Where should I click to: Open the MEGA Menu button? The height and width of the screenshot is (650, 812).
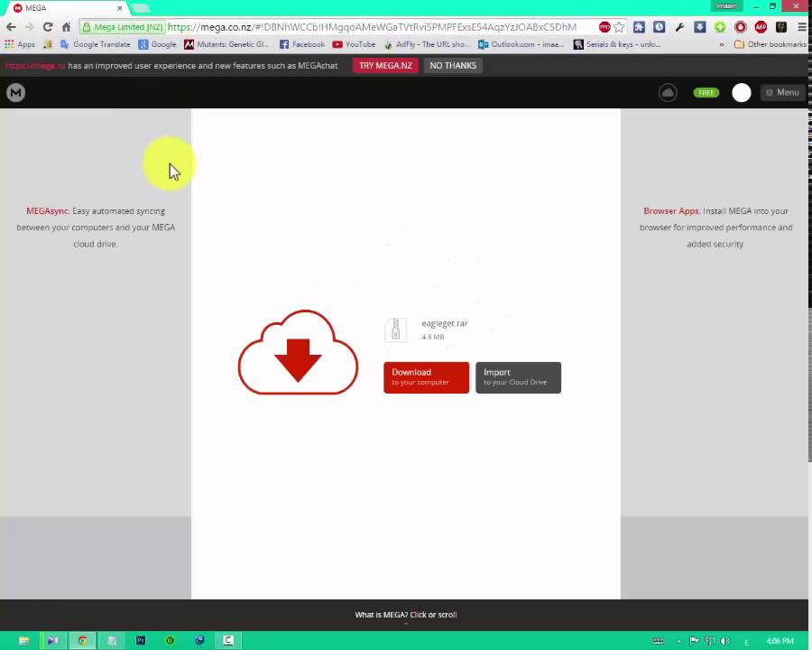point(782,92)
